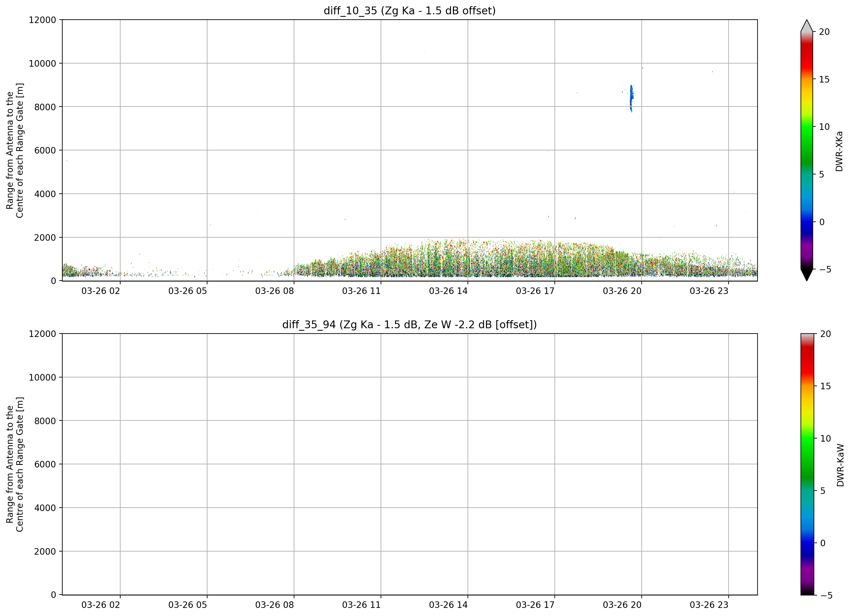Viewport: 851px width, 616px height.
Task: Click the DWR-KaW colorbar label
Action: tap(840, 465)
